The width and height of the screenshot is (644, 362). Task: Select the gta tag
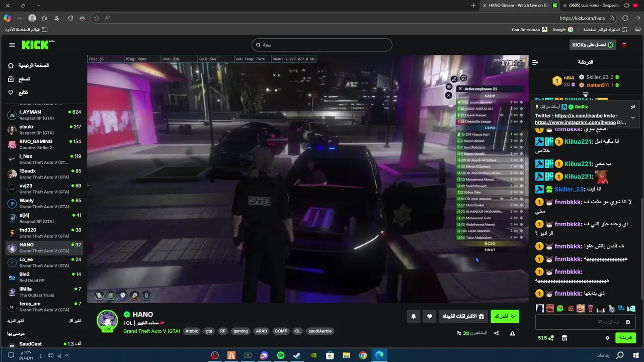(x=209, y=331)
